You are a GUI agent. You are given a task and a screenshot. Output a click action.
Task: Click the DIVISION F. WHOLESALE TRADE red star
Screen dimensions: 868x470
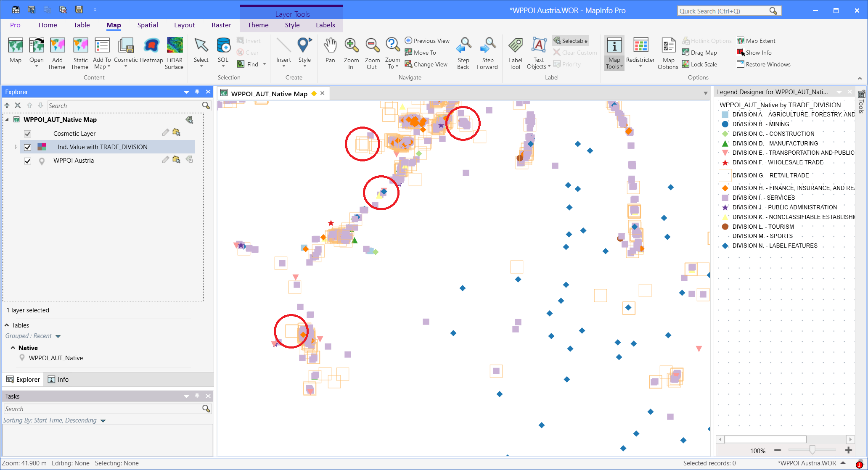(725, 162)
